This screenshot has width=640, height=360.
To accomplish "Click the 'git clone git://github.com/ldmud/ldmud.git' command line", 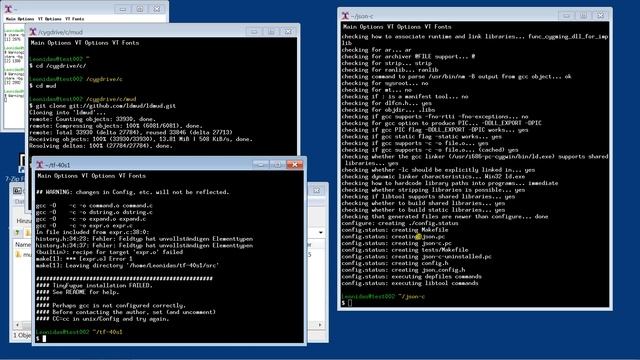I will click(x=102, y=106).
